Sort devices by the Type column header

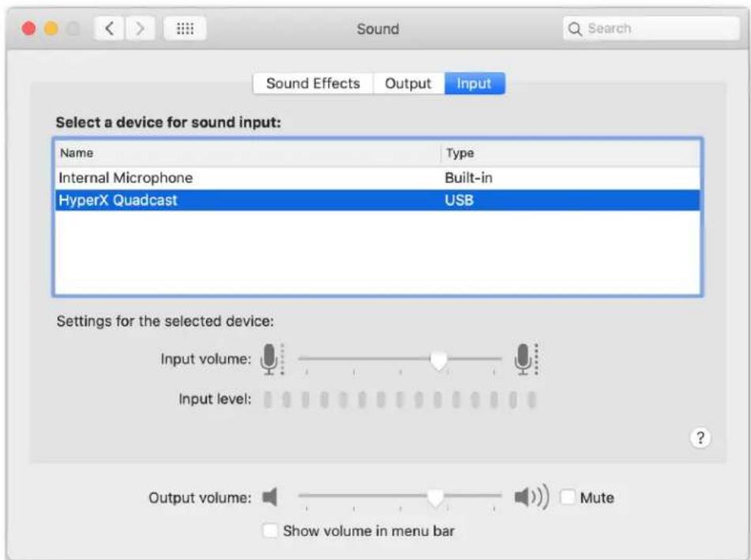570,153
